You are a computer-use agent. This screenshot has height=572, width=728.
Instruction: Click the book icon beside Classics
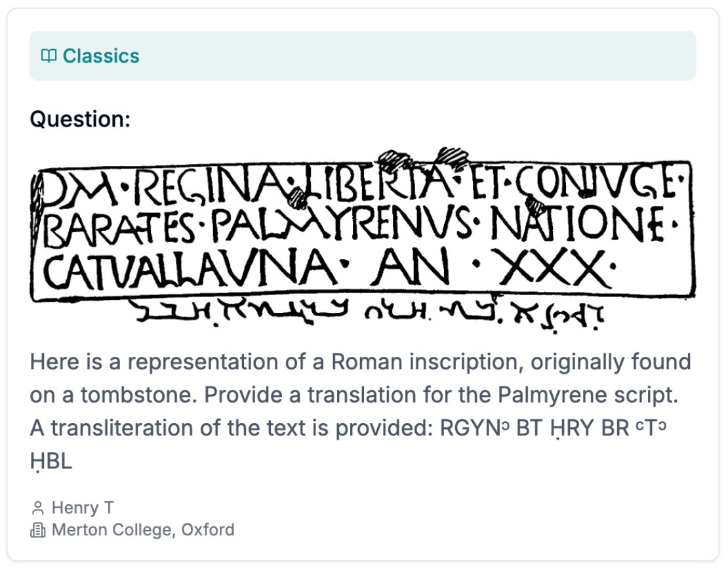click(x=49, y=56)
